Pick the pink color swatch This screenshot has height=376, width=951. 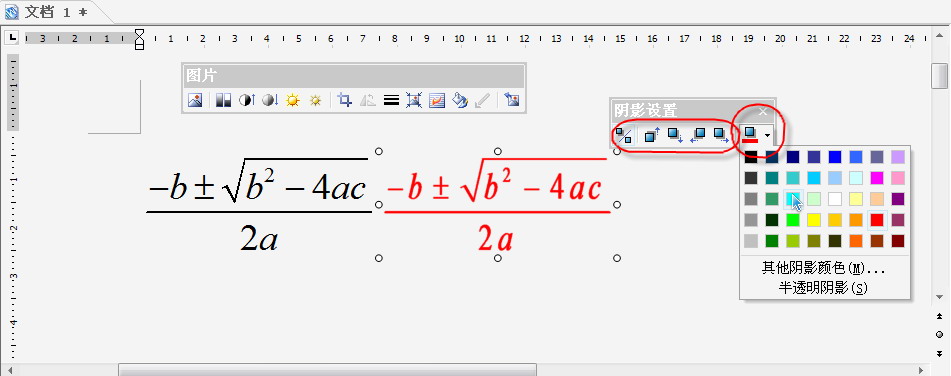click(x=898, y=178)
